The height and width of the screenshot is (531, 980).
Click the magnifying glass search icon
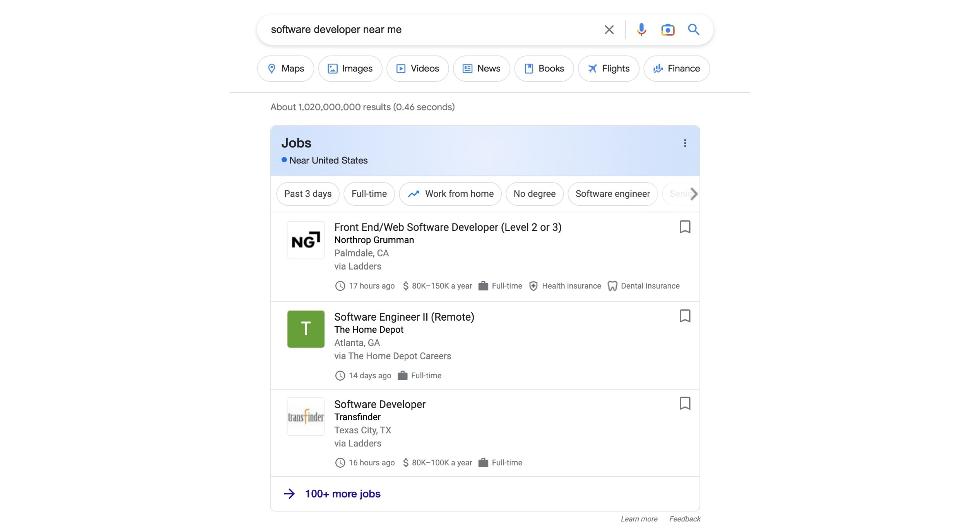[x=693, y=29]
